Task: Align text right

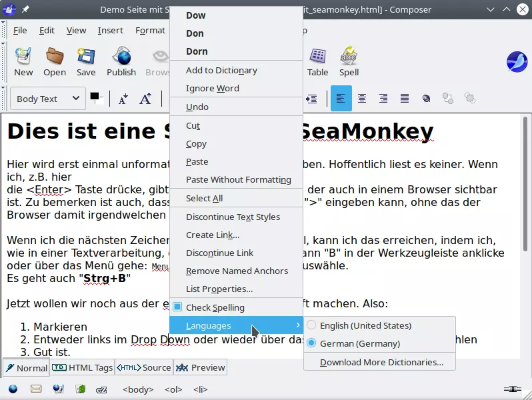Action: click(x=383, y=99)
